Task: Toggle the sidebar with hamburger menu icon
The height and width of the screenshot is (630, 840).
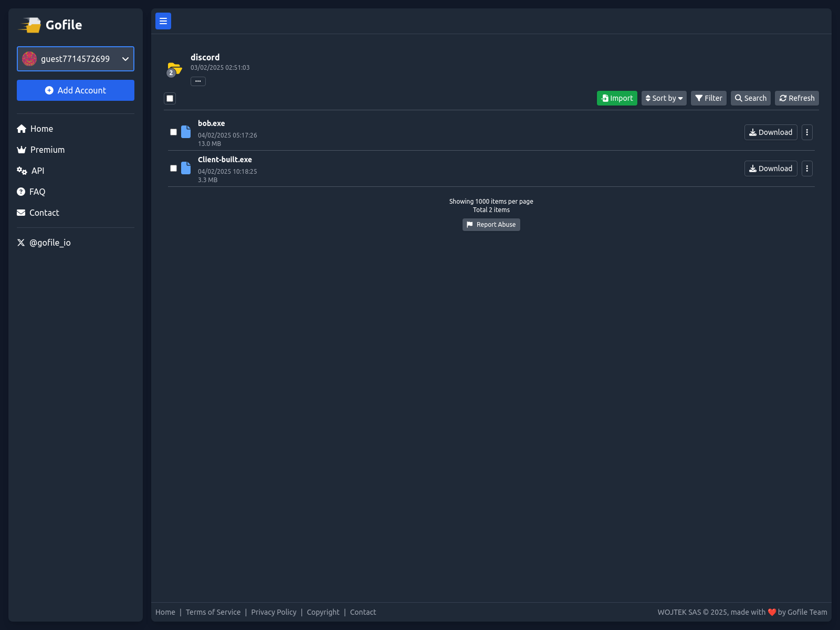Action: [x=163, y=21]
